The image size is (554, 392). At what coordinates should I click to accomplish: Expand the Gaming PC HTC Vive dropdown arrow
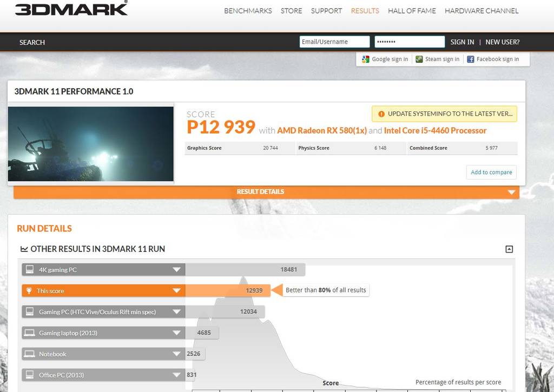click(x=177, y=312)
